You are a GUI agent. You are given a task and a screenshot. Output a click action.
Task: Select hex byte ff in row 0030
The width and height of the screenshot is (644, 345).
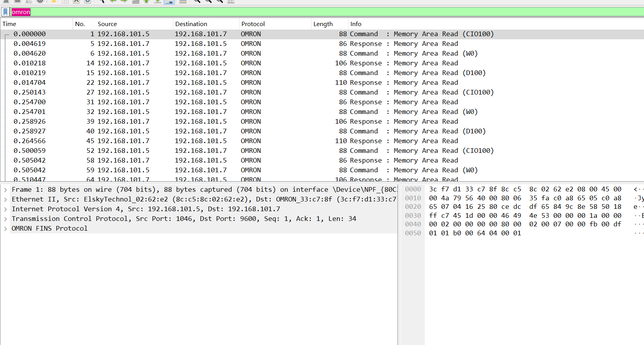[433, 216]
